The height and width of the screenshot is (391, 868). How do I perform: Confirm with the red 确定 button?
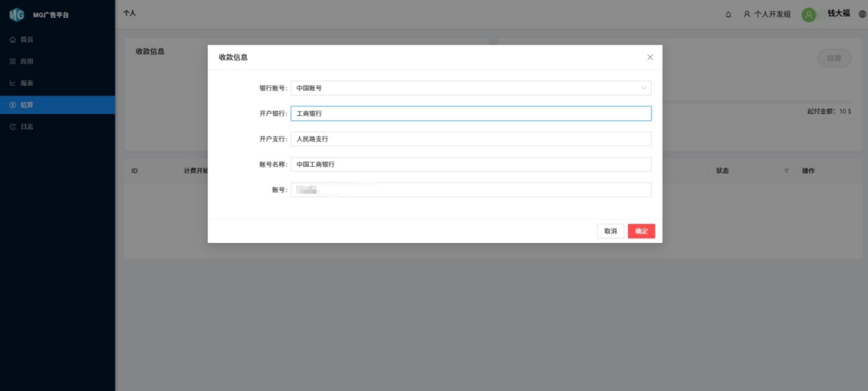click(641, 231)
